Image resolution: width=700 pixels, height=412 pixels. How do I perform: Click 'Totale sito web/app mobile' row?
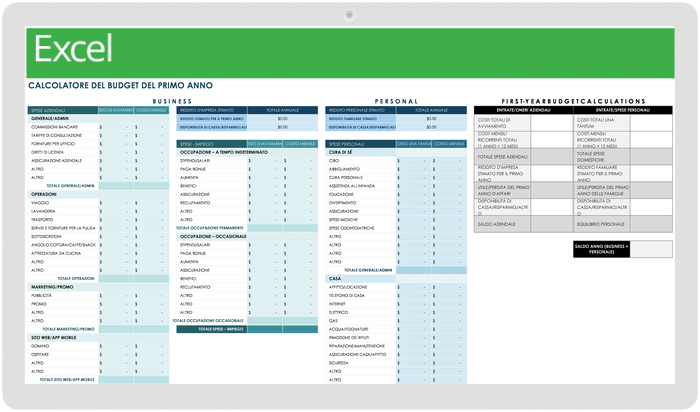click(x=98, y=380)
